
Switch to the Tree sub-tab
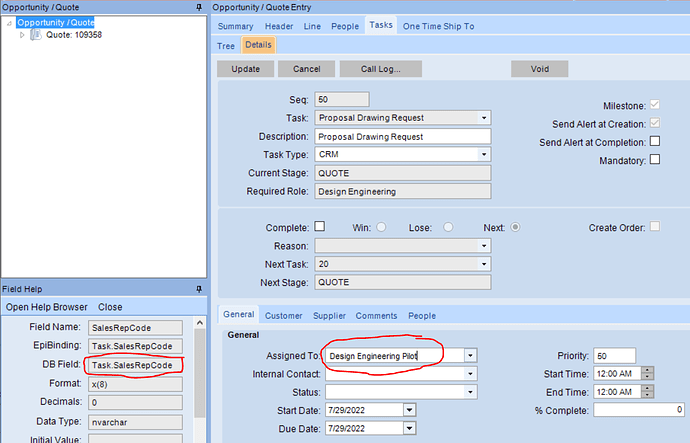click(x=226, y=46)
